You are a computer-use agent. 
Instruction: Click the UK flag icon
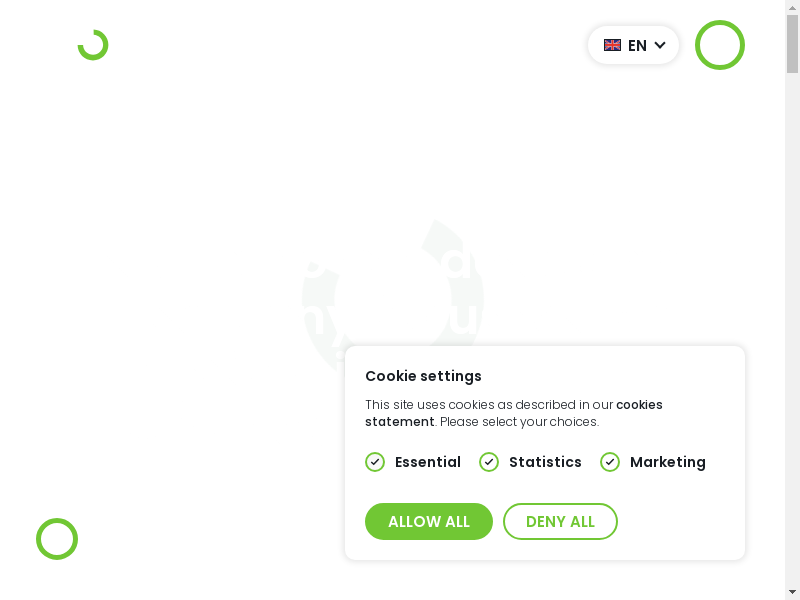point(612,45)
